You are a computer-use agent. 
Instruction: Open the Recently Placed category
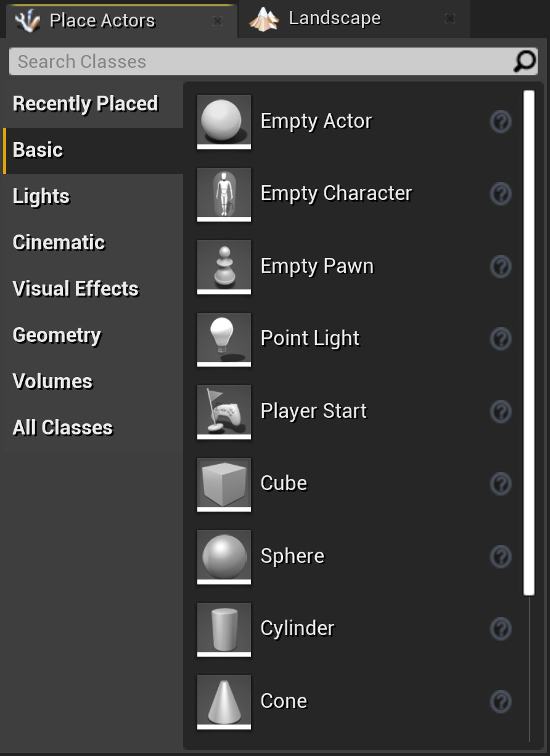coord(86,104)
